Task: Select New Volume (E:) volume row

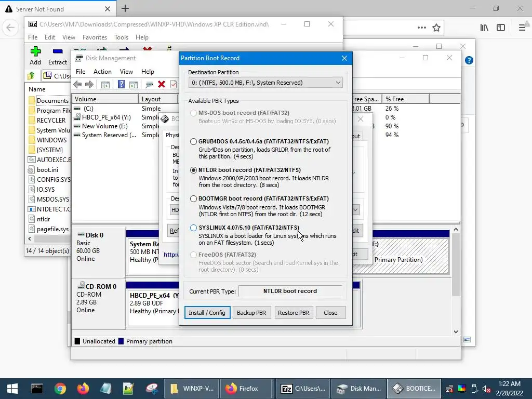Action: pyautogui.click(x=104, y=126)
